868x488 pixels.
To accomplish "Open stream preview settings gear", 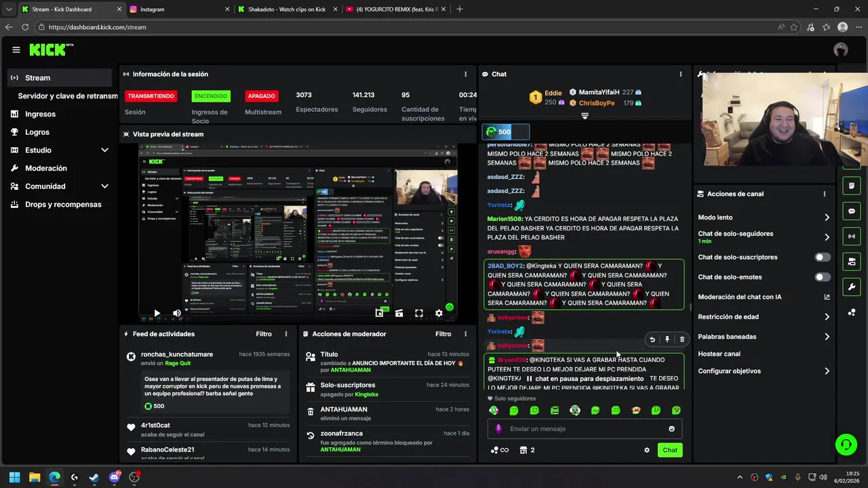I will click(x=439, y=313).
